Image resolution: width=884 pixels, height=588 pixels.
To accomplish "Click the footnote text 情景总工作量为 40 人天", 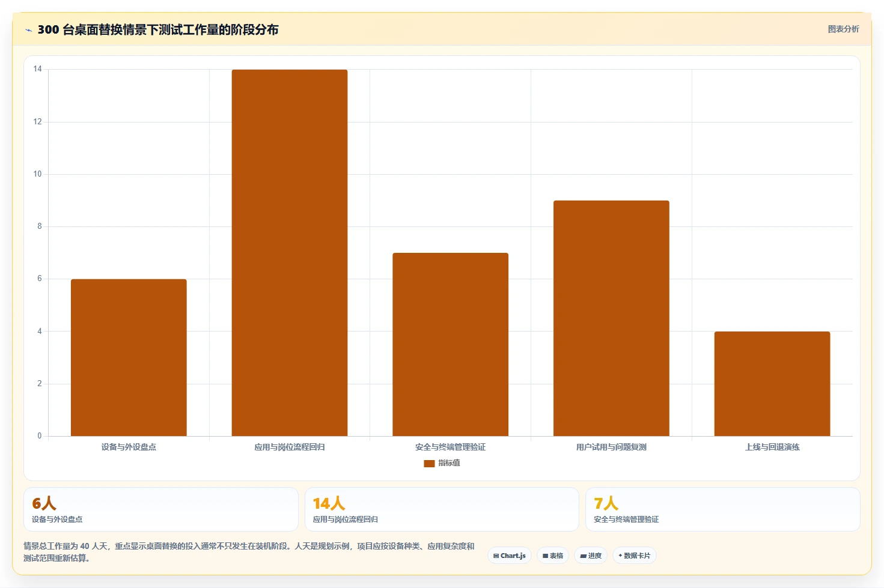I will (x=67, y=546).
